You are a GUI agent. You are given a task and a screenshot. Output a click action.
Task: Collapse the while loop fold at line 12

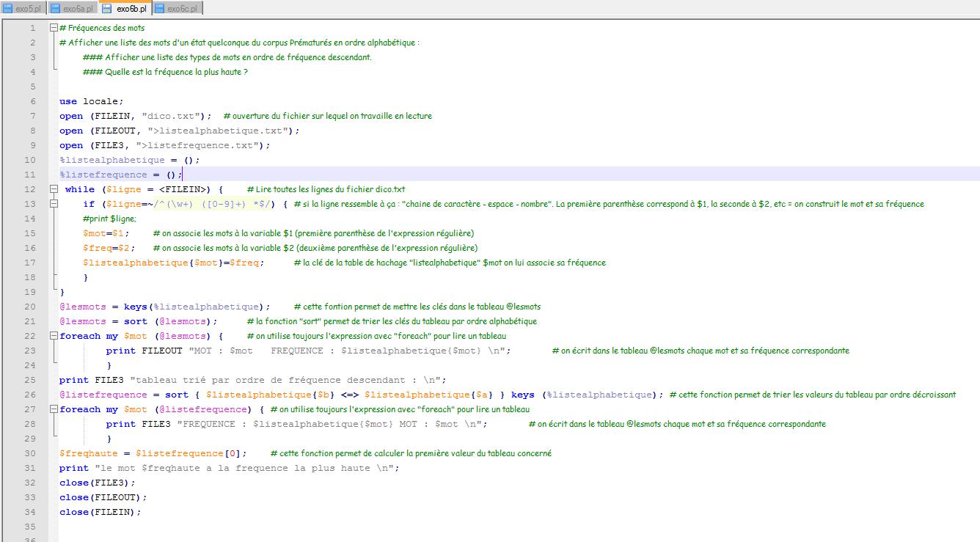54,189
